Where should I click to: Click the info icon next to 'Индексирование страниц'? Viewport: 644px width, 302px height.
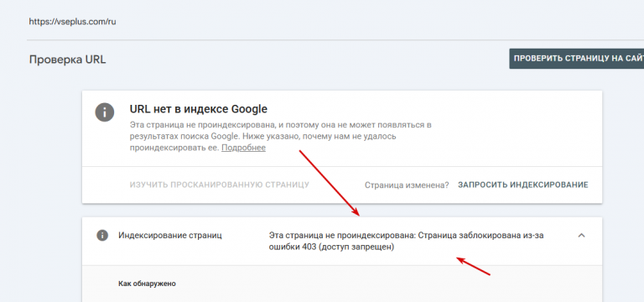pyautogui.click(x=101, y=236)
